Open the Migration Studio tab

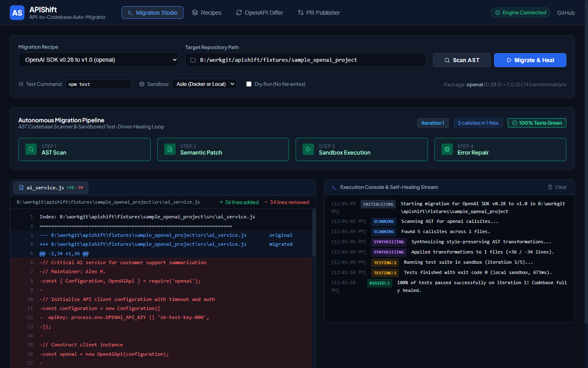click(152, 13)
